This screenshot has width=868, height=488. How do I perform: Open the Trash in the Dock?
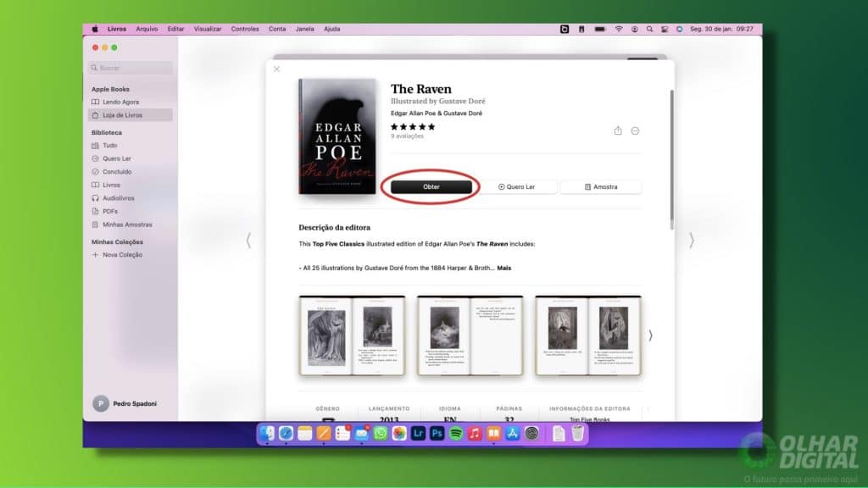click(577, 434)
